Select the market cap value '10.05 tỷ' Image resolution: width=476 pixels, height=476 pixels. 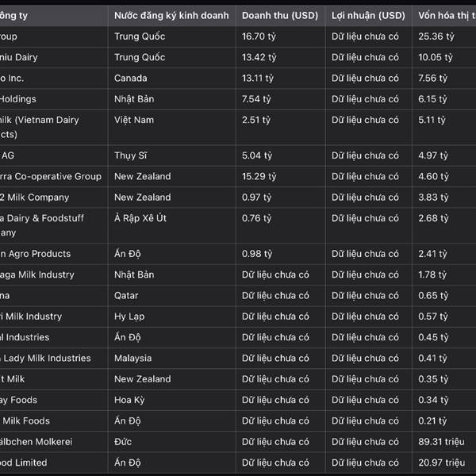(436, 57)
